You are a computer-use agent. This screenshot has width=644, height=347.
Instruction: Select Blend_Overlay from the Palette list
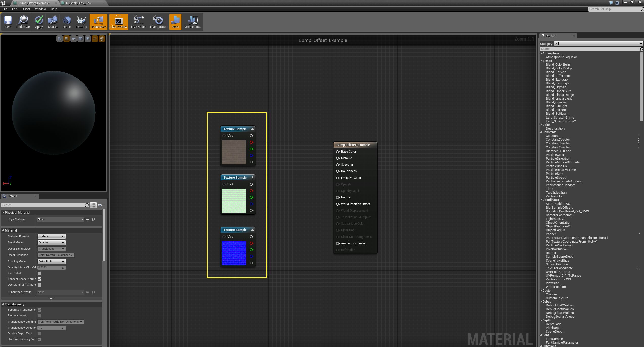click(557, 102)
